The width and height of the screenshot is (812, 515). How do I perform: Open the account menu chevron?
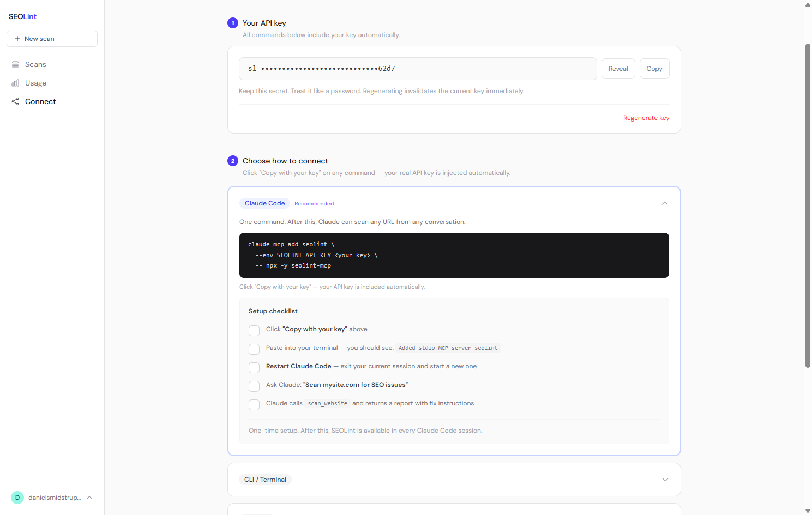click(89, 498)
